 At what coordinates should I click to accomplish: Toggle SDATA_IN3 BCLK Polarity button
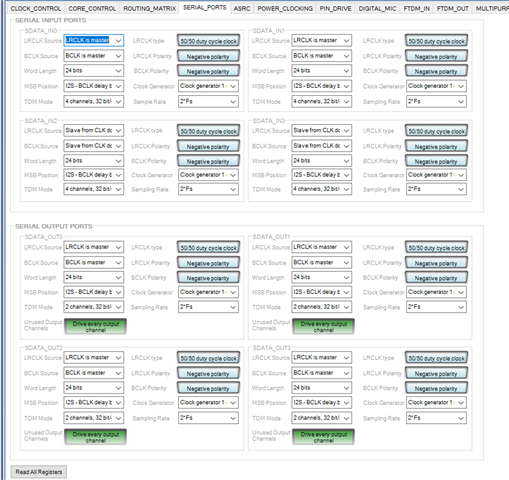(x=436, y=161)
